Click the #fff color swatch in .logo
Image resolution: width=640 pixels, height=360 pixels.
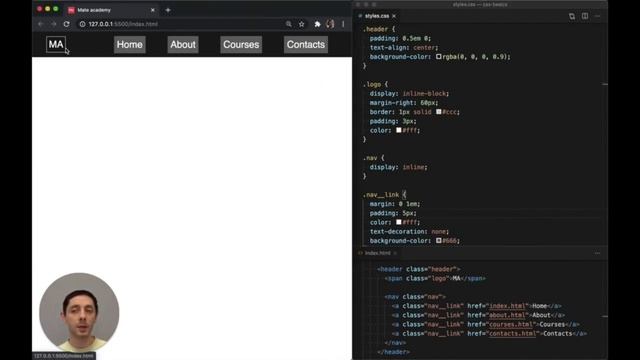tap(399, 130)
